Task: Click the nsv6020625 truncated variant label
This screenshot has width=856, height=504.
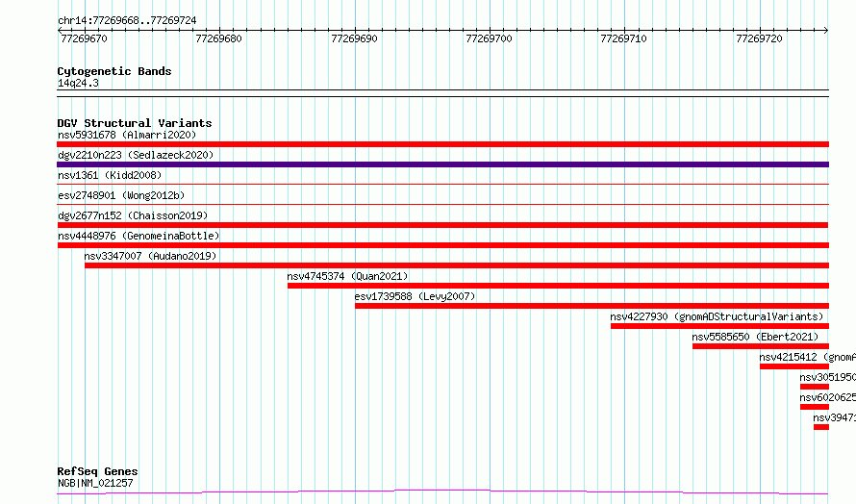Action: click(x=827, y=397)
